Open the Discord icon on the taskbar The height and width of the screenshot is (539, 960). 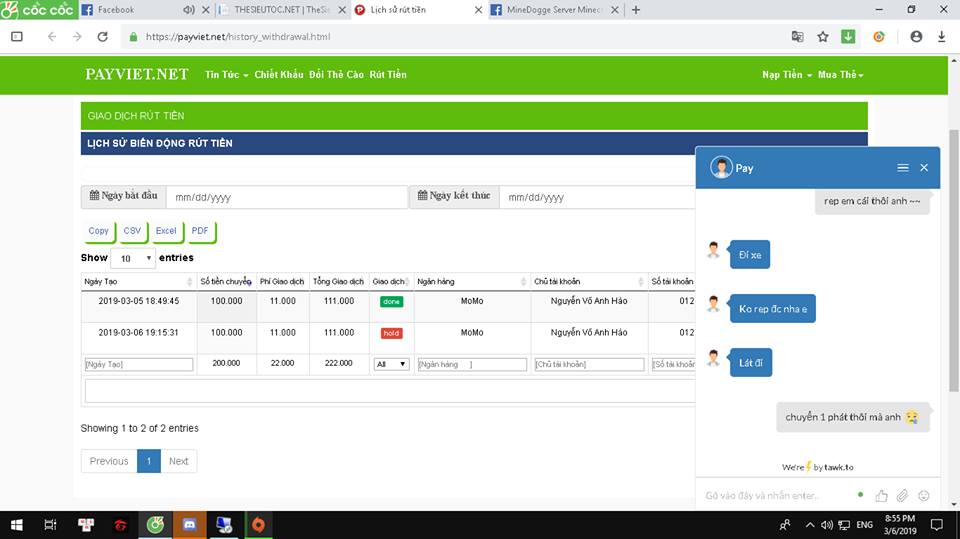(190, 525)
